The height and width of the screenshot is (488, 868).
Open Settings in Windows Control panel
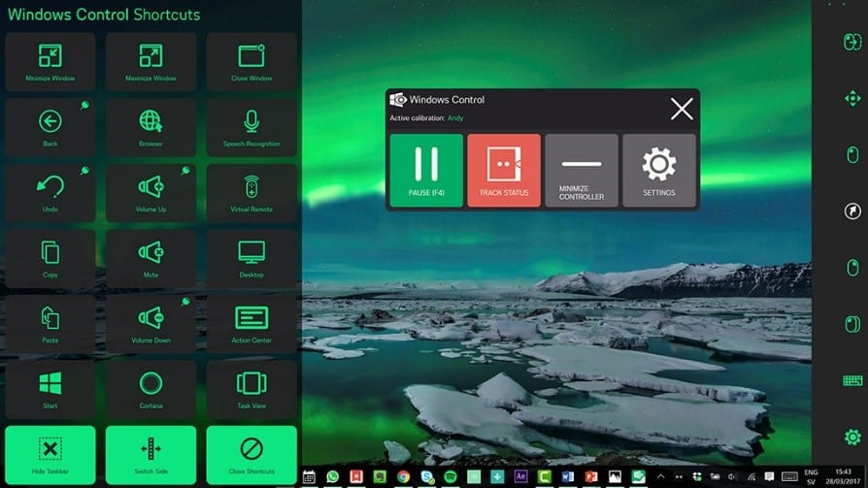coord(658,171)
